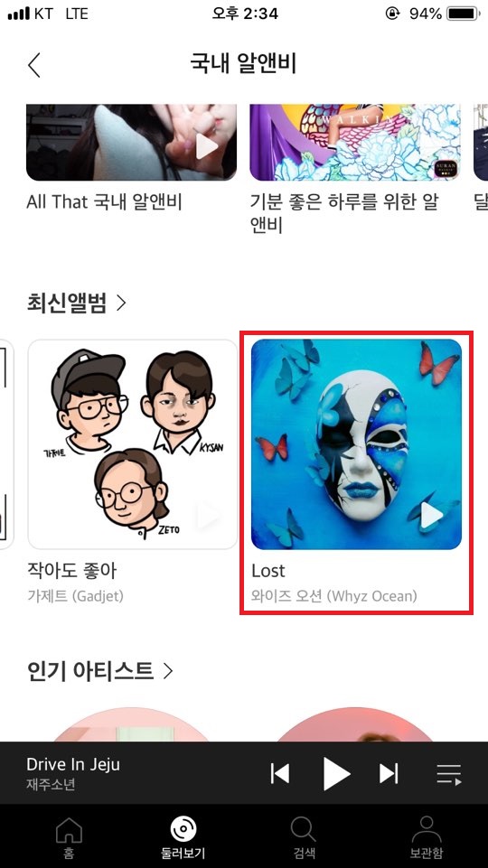Expand the 인기 아티스트 section
The height and width of the screenshot is (868, 488).
pos(99,671)
